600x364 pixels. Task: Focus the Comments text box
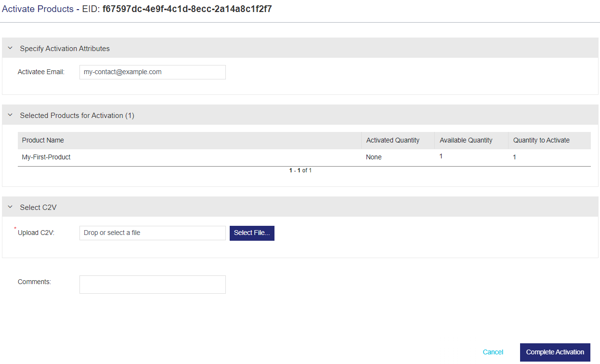153,285
